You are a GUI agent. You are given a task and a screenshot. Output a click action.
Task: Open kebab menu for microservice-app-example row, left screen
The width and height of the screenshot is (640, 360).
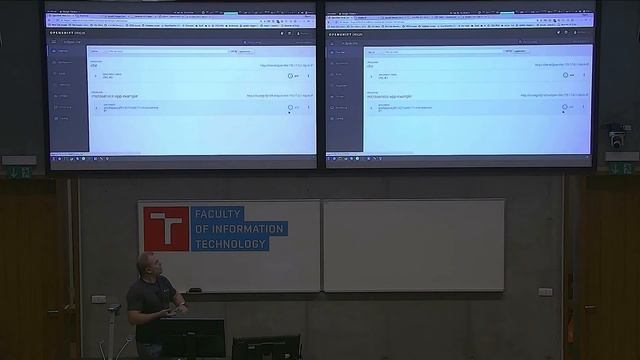pyautogui.click(x=308, y=107)
